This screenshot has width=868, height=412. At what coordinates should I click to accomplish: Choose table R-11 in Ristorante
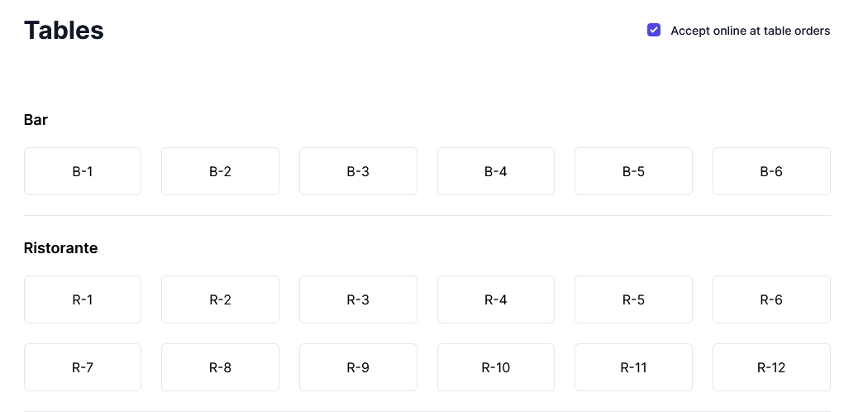pos(633,367)
